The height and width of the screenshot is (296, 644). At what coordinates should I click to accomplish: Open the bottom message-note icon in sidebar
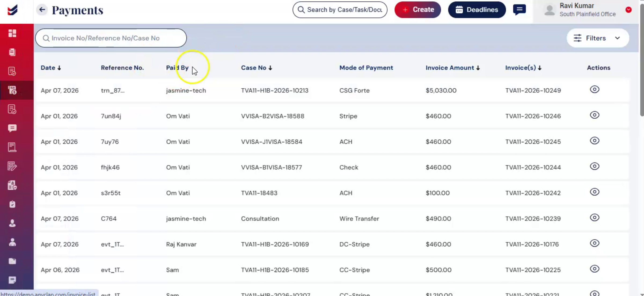pyautogui.click(x=12, y=280)
